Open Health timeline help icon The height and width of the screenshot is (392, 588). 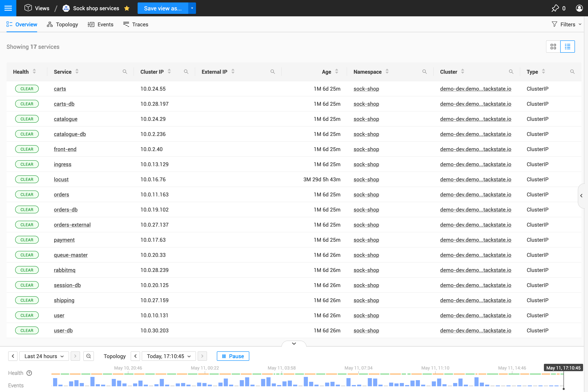29,373
